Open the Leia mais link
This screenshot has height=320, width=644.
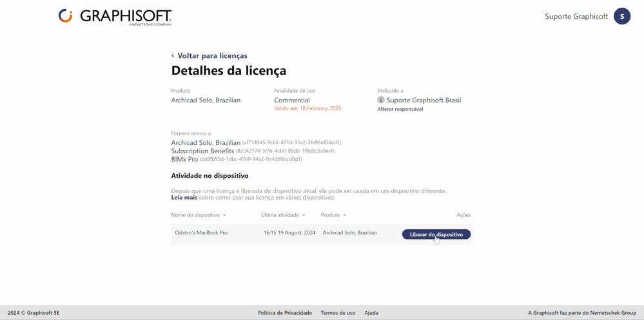tap(184, 198)
